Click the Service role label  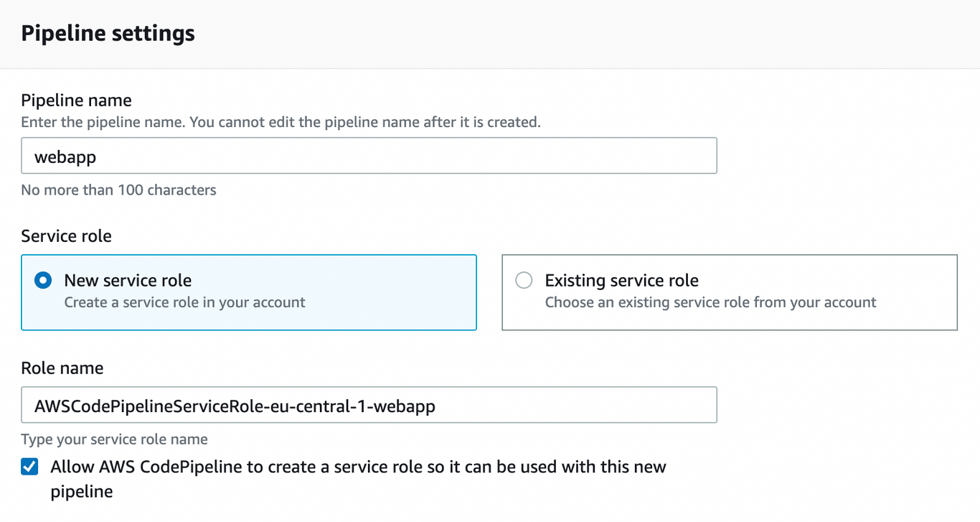[x=66, y=236]
